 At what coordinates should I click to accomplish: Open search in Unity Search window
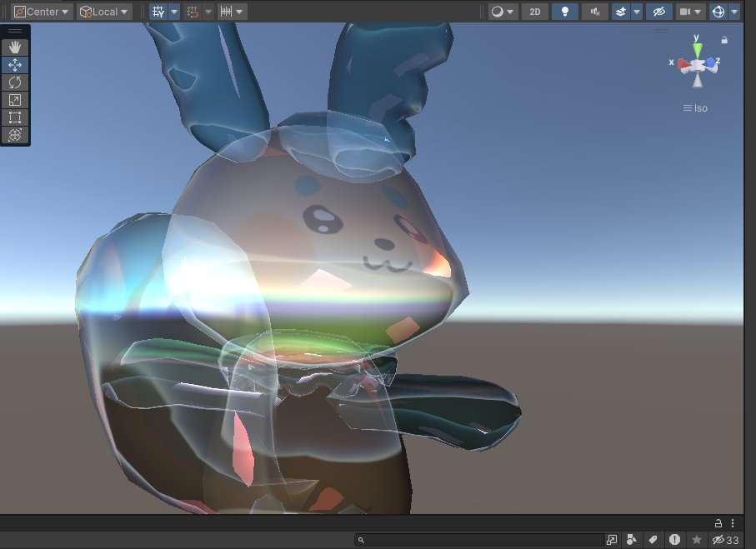(612, 540)
